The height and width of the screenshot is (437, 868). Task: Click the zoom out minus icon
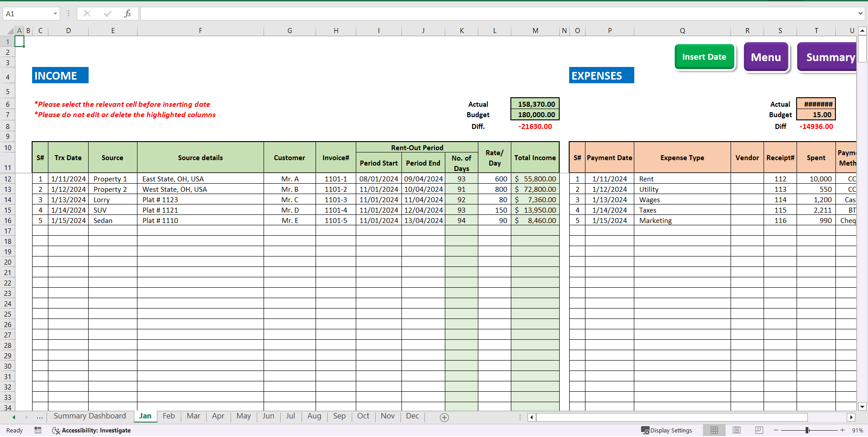click(776, 430)
